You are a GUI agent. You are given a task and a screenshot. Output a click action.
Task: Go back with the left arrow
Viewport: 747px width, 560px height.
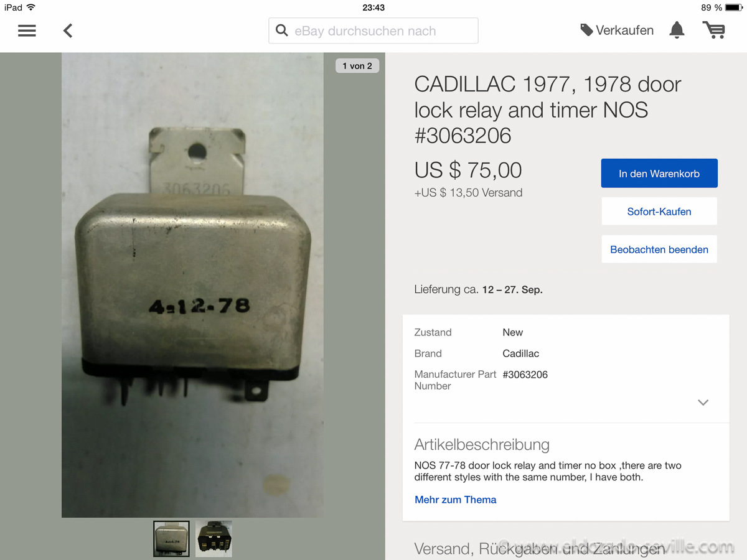tap(68, 30)
